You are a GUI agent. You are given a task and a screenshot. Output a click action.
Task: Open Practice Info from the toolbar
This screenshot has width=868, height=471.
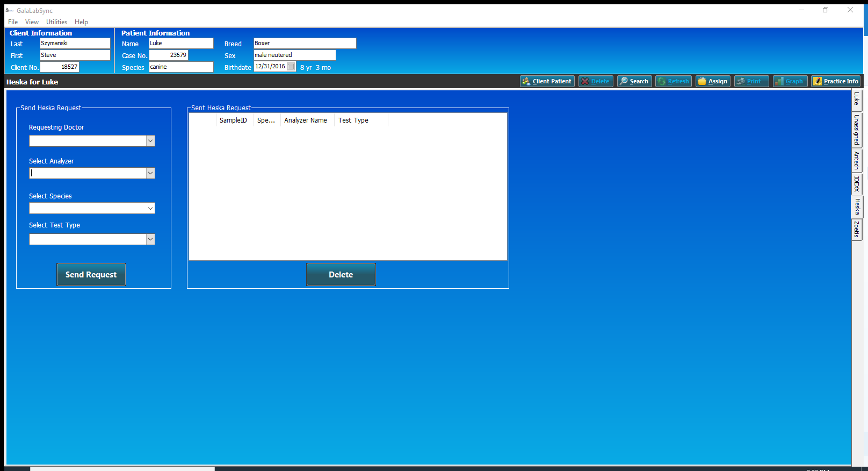pos(836,81)
